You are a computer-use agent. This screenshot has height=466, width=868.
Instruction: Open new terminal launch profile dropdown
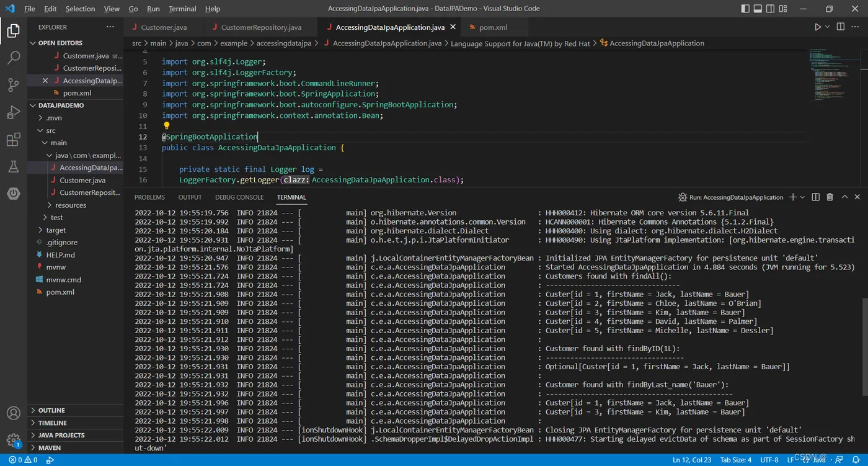click(803, 197)
